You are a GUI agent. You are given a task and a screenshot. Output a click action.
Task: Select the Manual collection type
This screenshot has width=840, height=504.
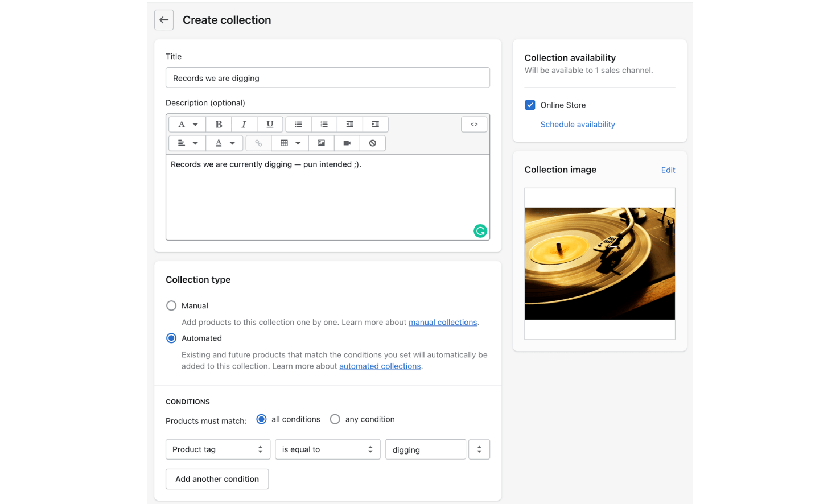[x=171, y=305]
